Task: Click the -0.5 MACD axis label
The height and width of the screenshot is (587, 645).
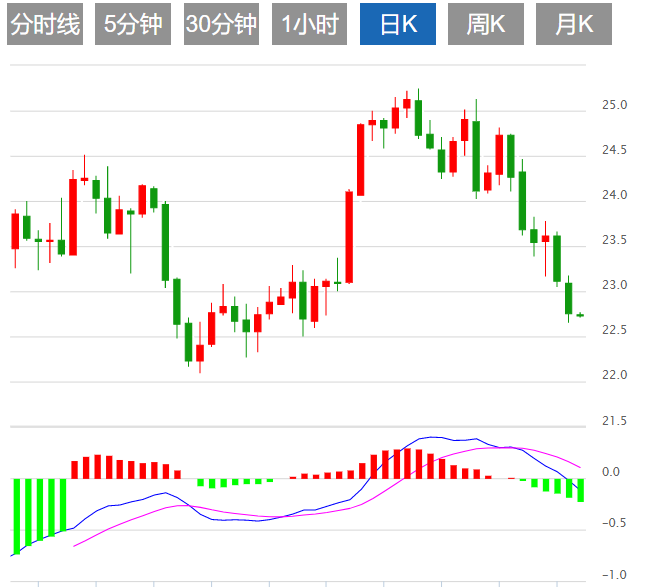Action: (612, 523)
